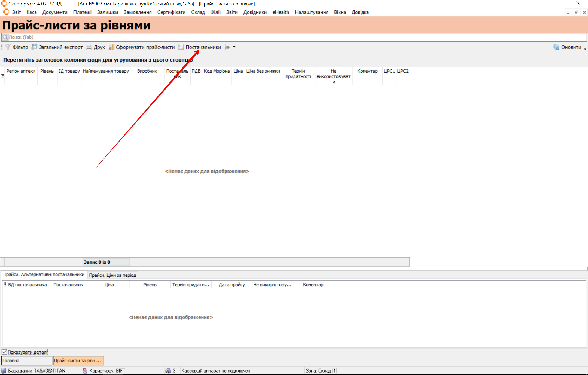Expand the Оновити toolbar overflow arrow
Image resolution: width=588 pixels, height=375 pixels.
(x=585, y=49)
